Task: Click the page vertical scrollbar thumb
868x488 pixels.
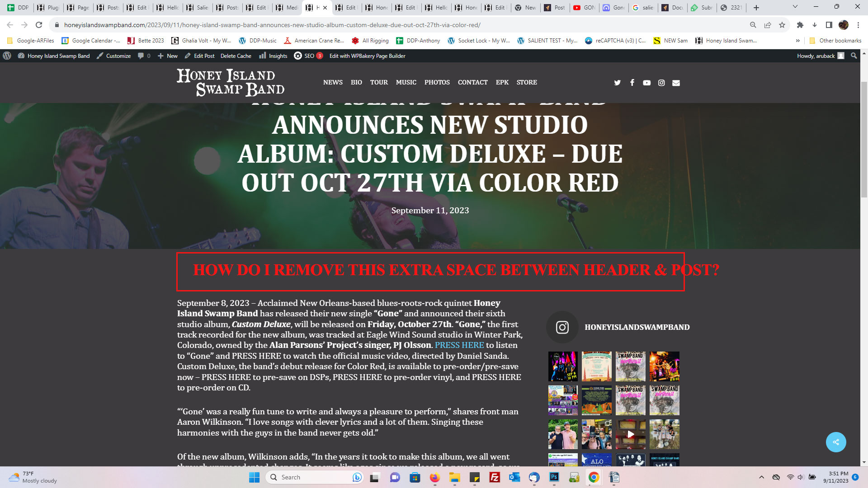Action: click(x=864, y=139)
